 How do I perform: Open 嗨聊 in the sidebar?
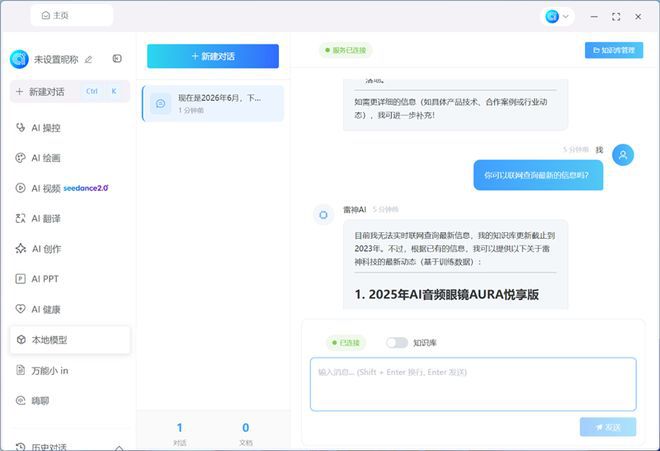pyautogui.click(x=70, y=400)
